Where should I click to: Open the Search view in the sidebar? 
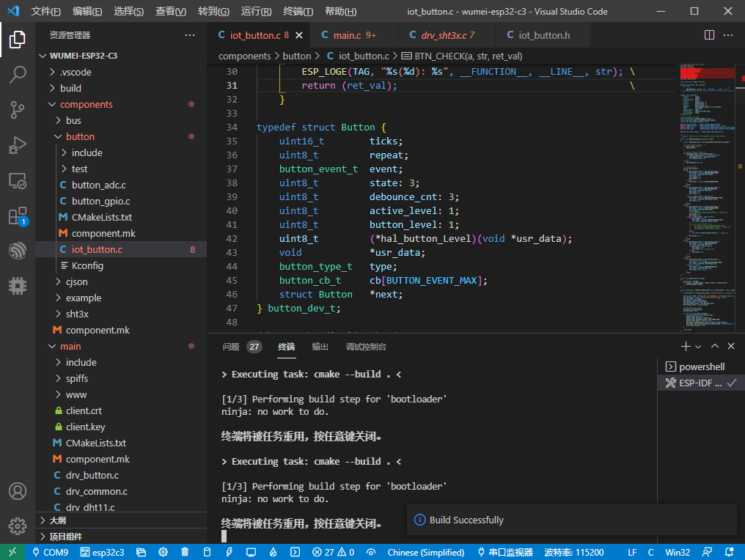pos(18,74)
